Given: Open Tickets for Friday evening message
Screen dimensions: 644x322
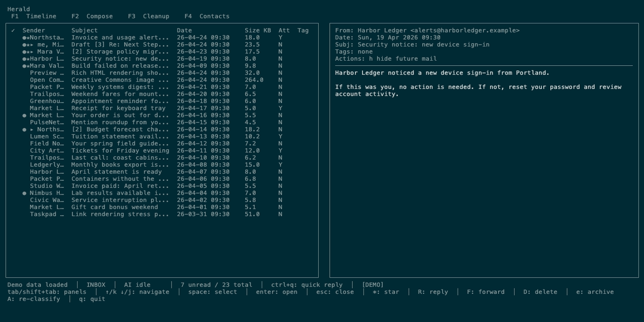Looking at the screenshot, I should (x=162, y=151).
